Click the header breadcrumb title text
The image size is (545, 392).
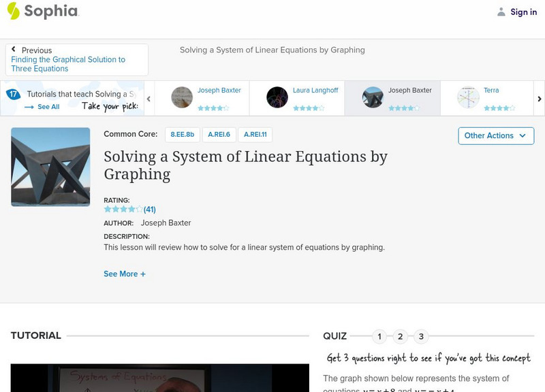point(272,50)
